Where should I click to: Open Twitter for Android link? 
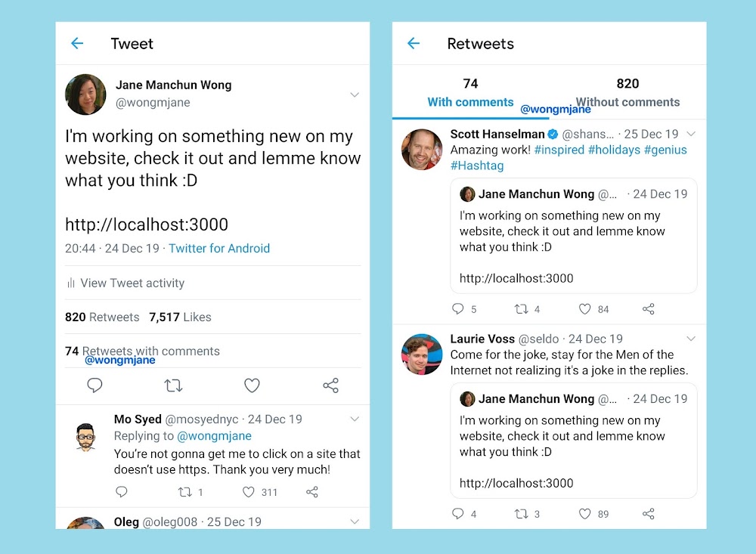point(219,249)
